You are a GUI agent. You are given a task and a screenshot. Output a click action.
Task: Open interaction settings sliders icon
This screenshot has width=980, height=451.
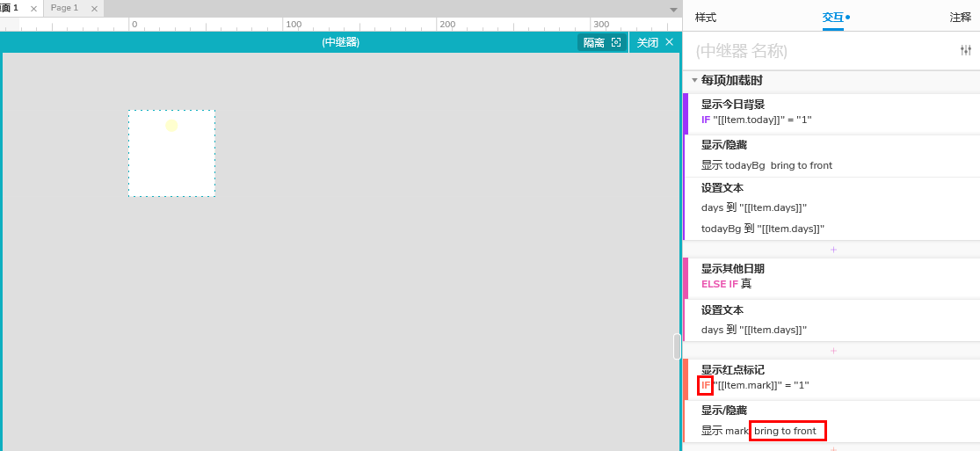(966, 51)
